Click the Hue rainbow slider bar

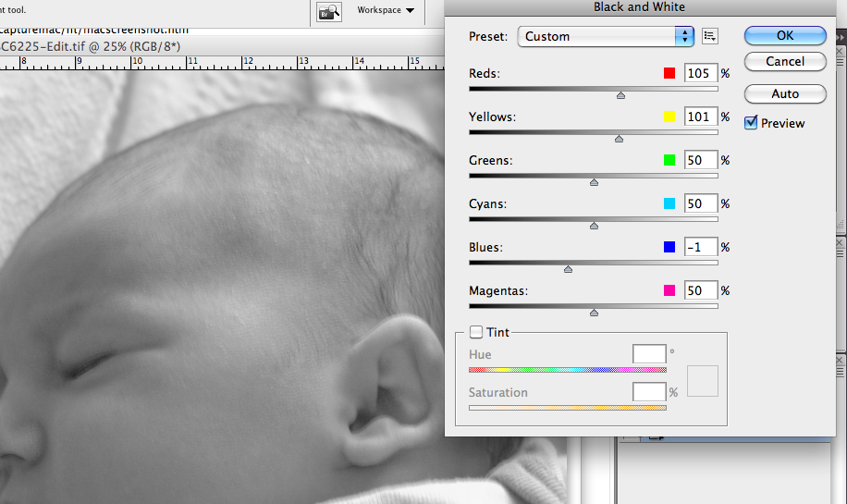[x=568, y=370]
